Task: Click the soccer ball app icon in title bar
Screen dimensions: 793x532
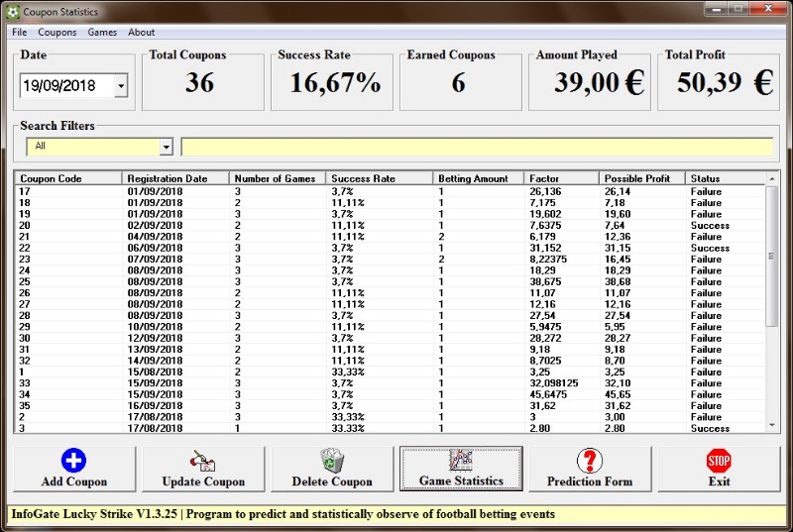Action: 12,12
